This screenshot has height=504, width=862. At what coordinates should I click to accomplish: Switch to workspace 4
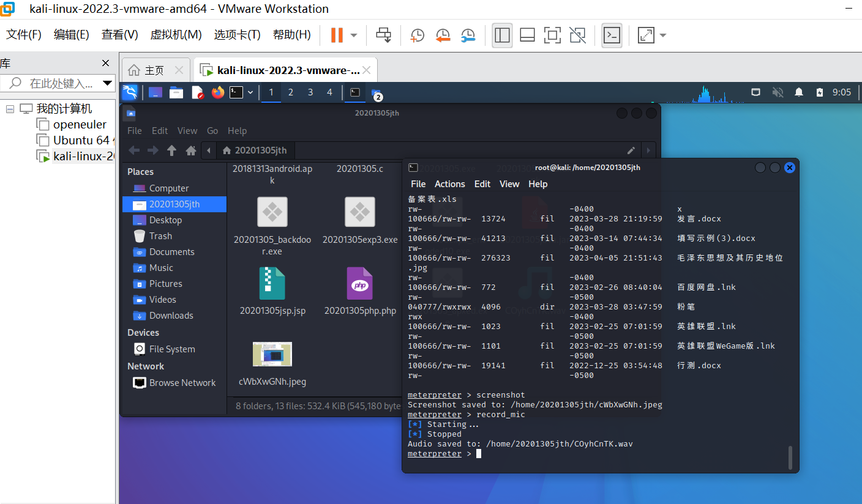[329, 92]
